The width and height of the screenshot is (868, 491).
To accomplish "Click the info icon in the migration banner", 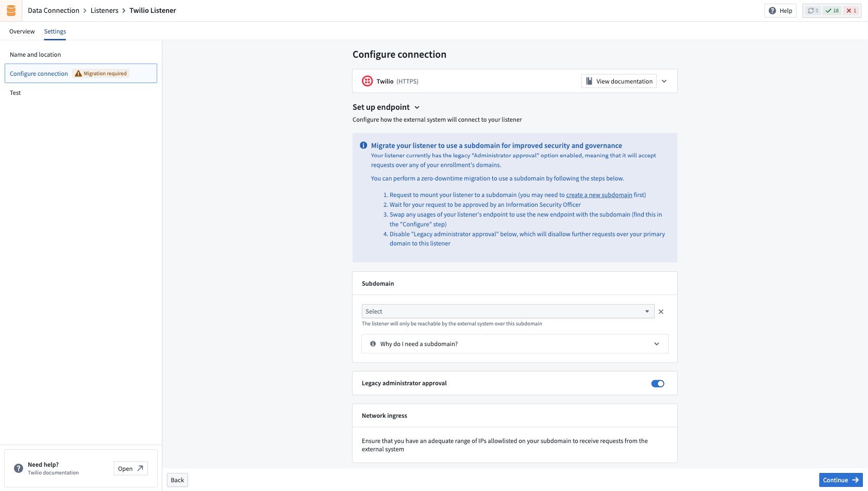I will (363, 145).
